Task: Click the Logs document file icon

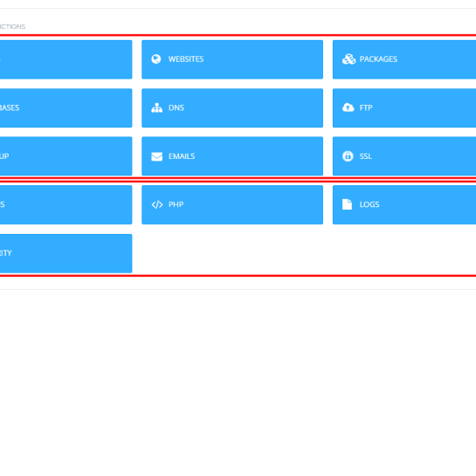Action: pos(347,204)
